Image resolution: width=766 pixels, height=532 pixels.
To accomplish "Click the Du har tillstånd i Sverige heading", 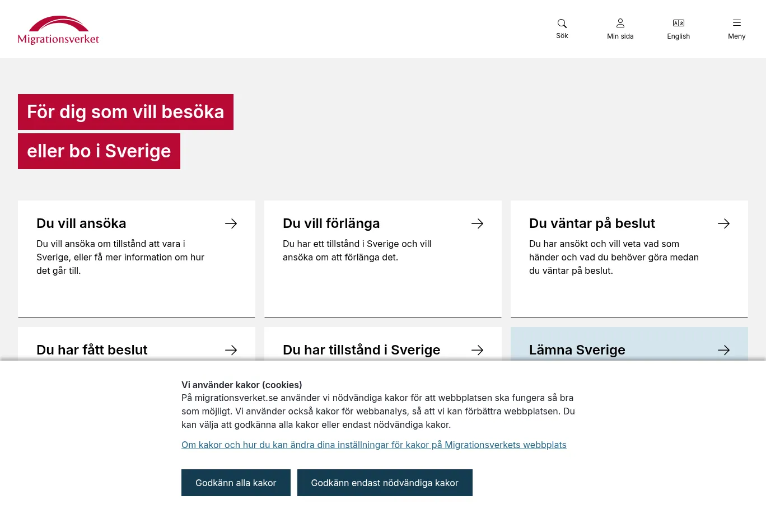I will [x=361, y=350].
